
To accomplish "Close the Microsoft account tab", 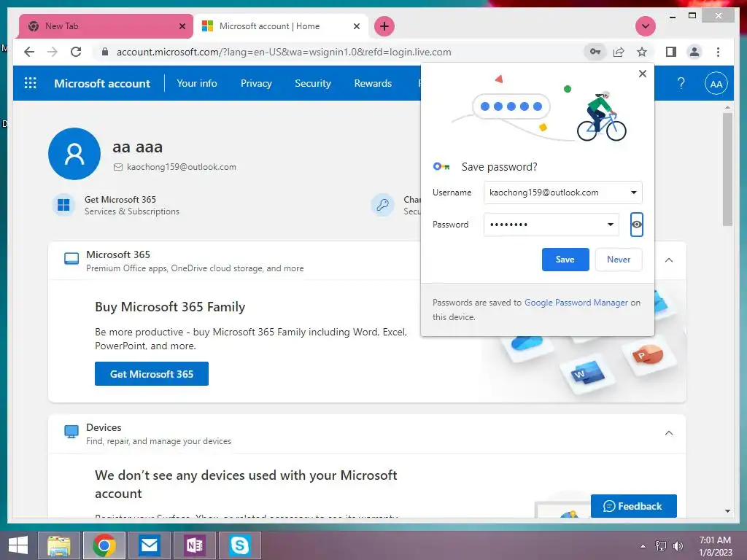I will 356,26.
